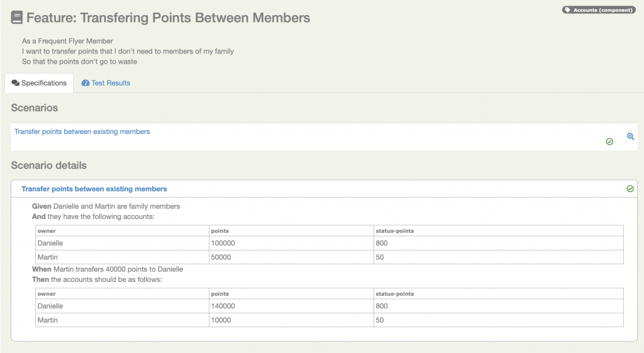Click the dashboard gauge icon on Test Results tab
This screenshot has height=353, width=644.
(86, 83)
